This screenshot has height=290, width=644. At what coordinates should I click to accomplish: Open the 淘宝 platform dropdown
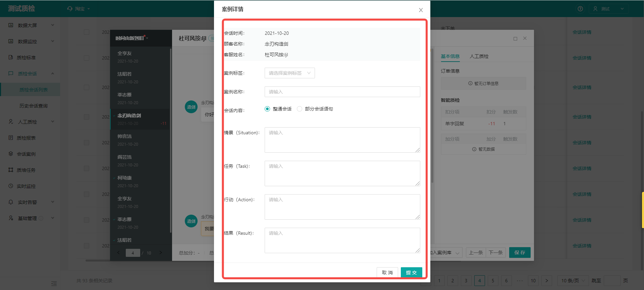[79, 9]
